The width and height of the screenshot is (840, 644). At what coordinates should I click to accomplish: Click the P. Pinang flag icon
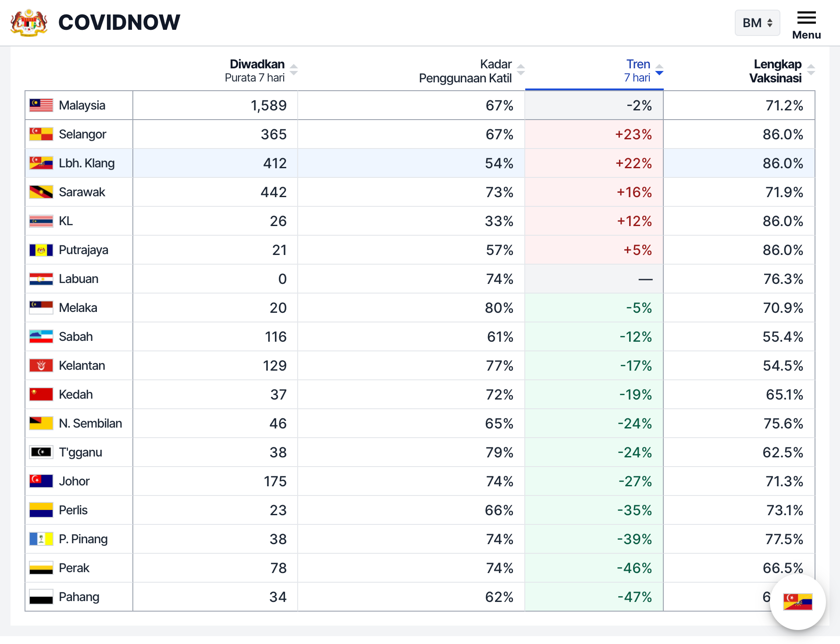(41, 539)
